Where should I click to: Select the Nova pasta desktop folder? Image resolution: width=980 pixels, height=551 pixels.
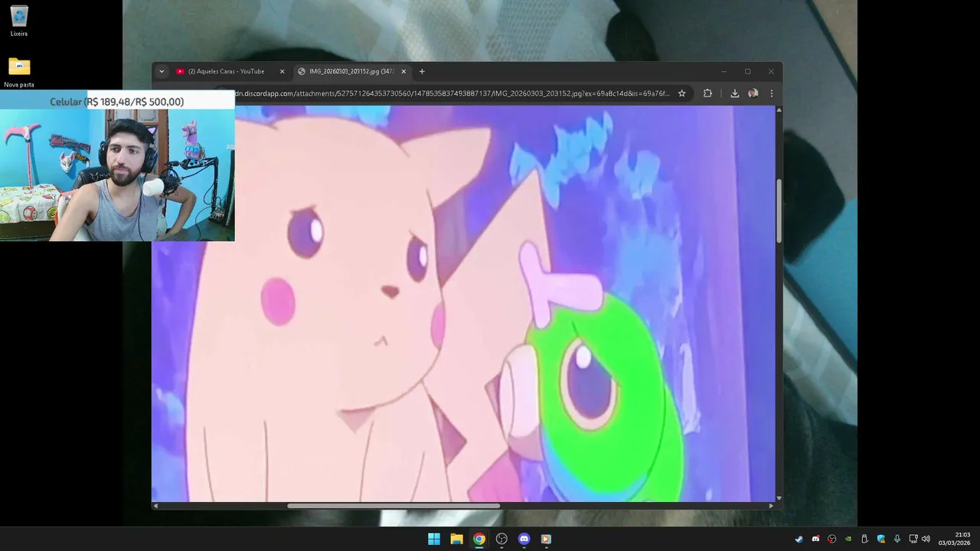tap(19, 73)
